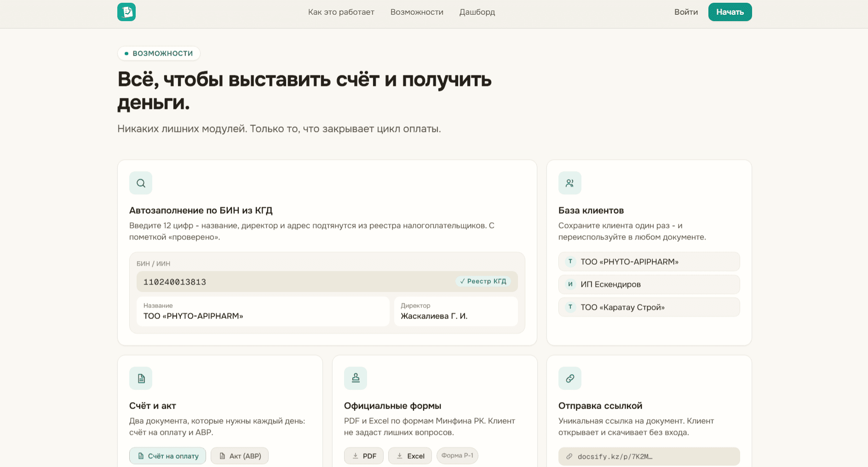Viewport: 868px width, 467px height.
Task: Click the 'PDF' download button
Action: 364,456
